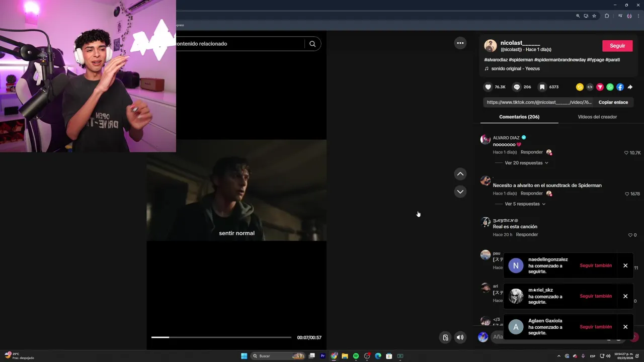
Task: Send to friends with red paper-plane icon
Action: [x=600, y=87]
